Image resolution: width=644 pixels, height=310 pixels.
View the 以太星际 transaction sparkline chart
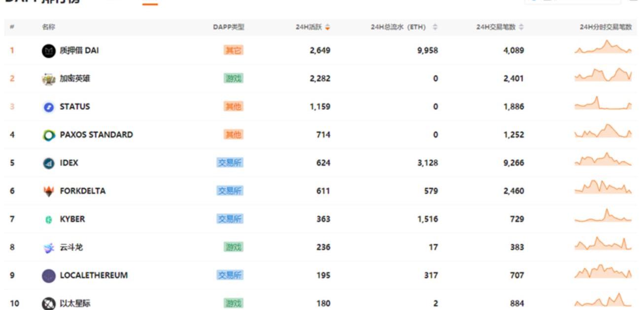pyautogui.click(x=603, y=300)
